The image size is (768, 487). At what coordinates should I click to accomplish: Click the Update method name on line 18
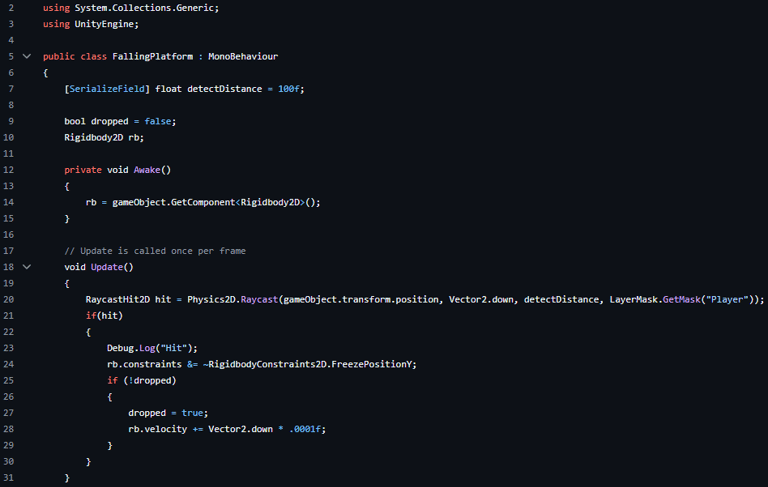point(107,267)
